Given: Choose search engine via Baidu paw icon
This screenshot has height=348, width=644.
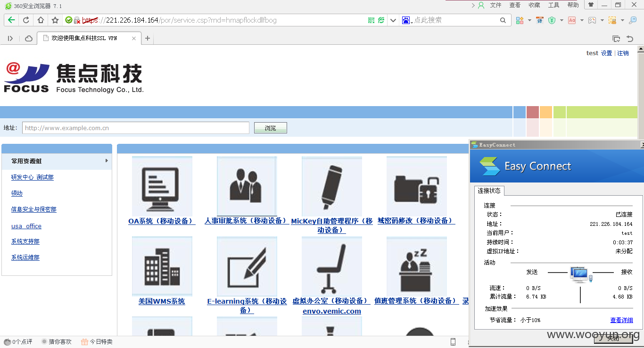Looking at the screenshot, I should pos(406,20).
